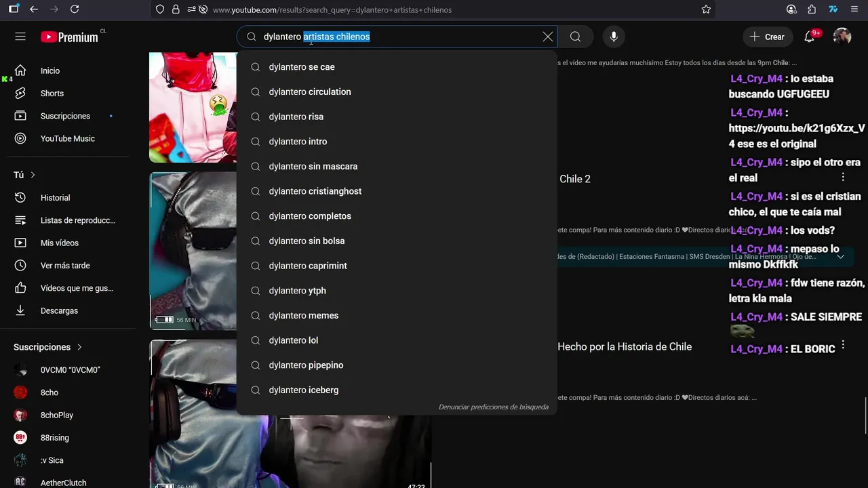
Task: Open Listas de reproducción
Action: pos(68,220)
